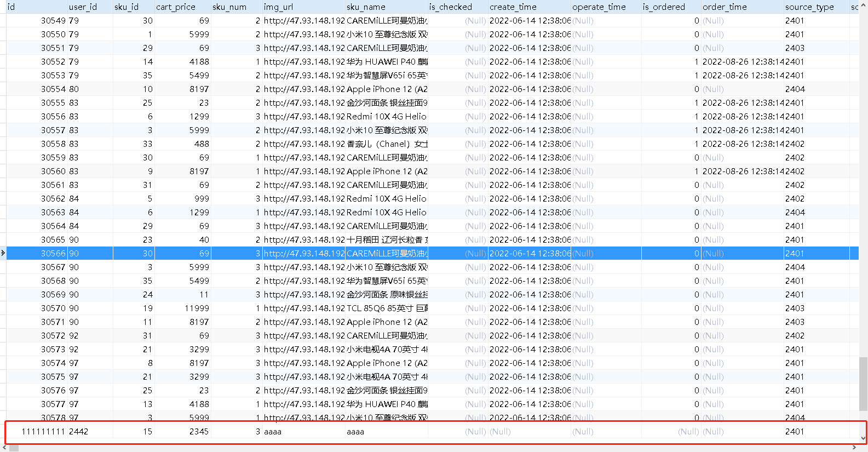Sort by the id column header
Image resolution: width=868 pixels, height=452 pixels.
(37, 7)
